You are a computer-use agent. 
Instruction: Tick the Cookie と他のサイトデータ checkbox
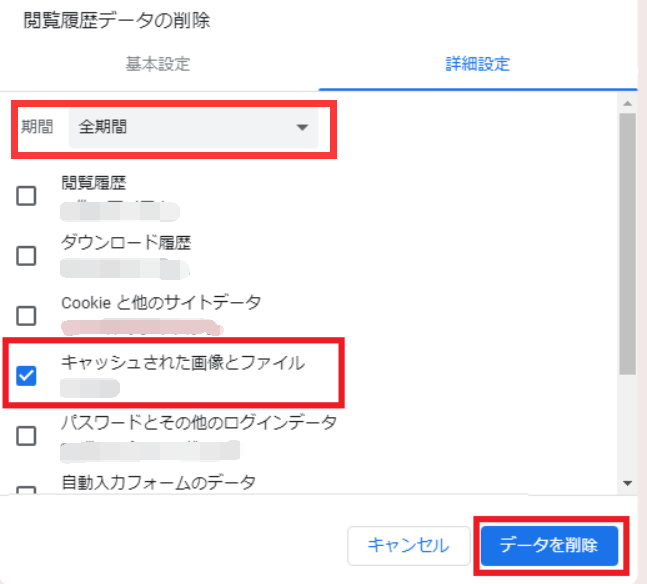coord(27,316)
